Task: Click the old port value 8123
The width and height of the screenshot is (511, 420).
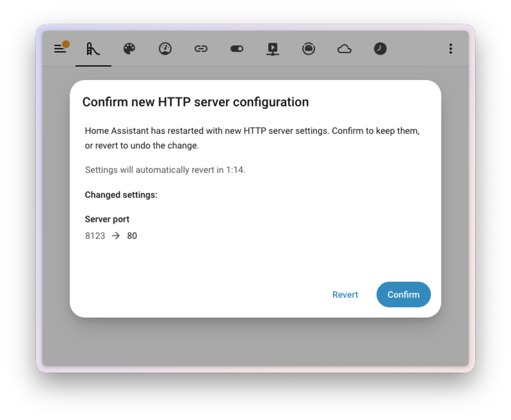Action: [95, 236]
